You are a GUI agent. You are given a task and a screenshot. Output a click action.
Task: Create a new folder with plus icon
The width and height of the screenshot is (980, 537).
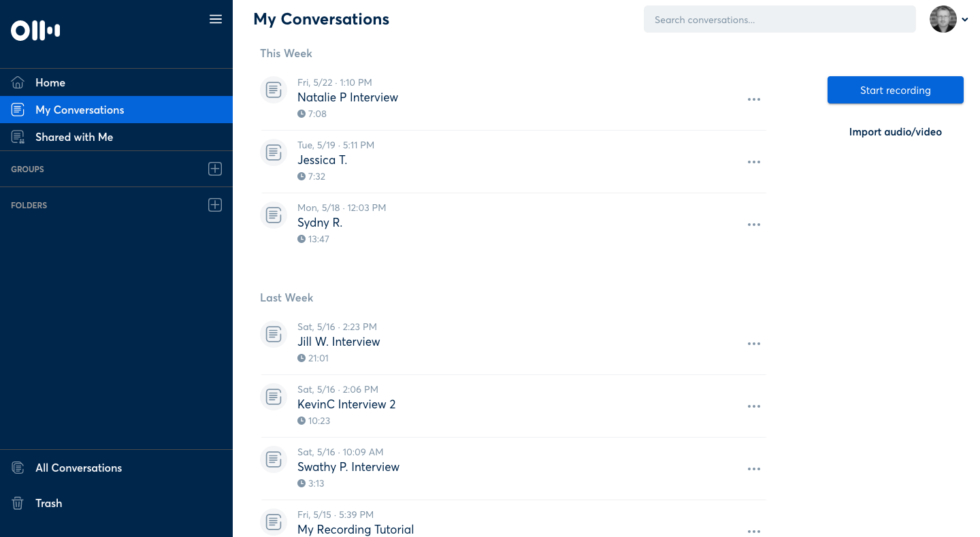coord(215,205)
